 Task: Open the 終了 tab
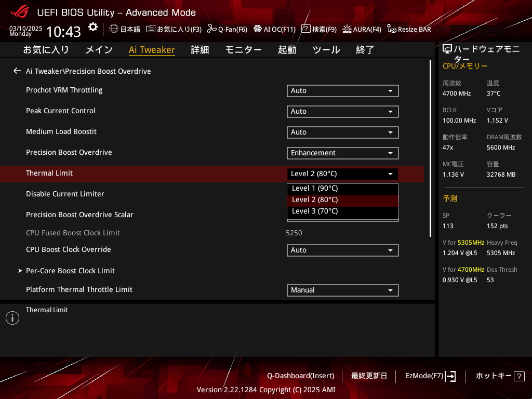tap(365, 50)
